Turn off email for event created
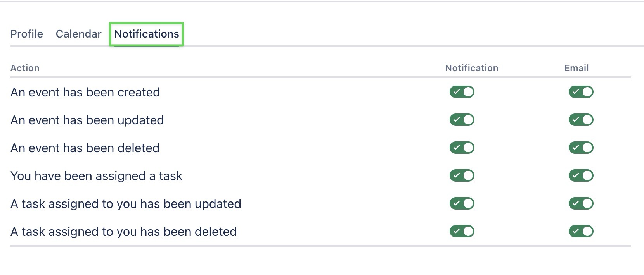644x275 pixels. tap(581, 92)
